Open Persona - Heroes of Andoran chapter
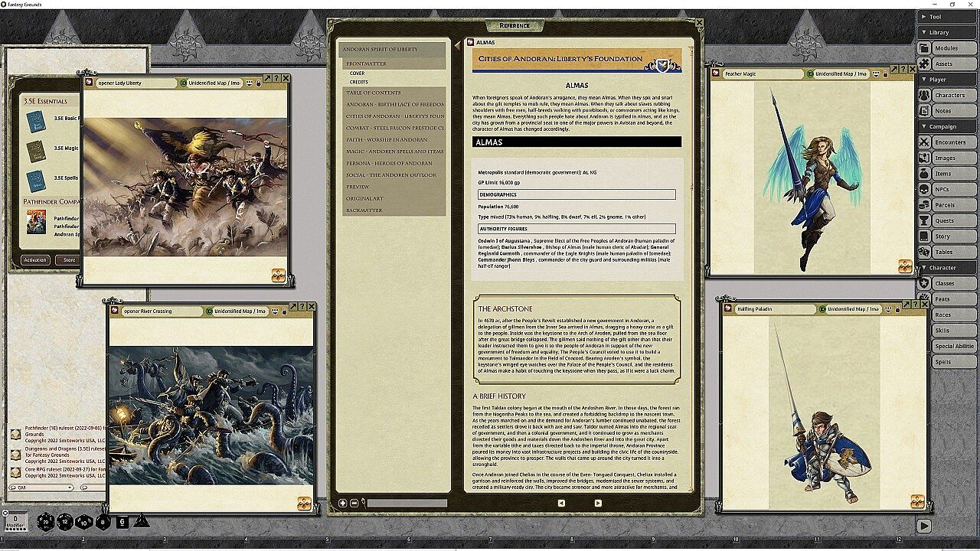 point(394,163)
